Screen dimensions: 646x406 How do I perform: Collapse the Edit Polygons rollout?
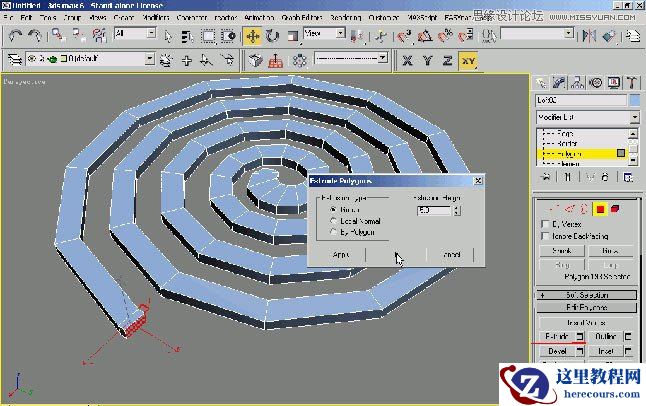click(587, 307)
